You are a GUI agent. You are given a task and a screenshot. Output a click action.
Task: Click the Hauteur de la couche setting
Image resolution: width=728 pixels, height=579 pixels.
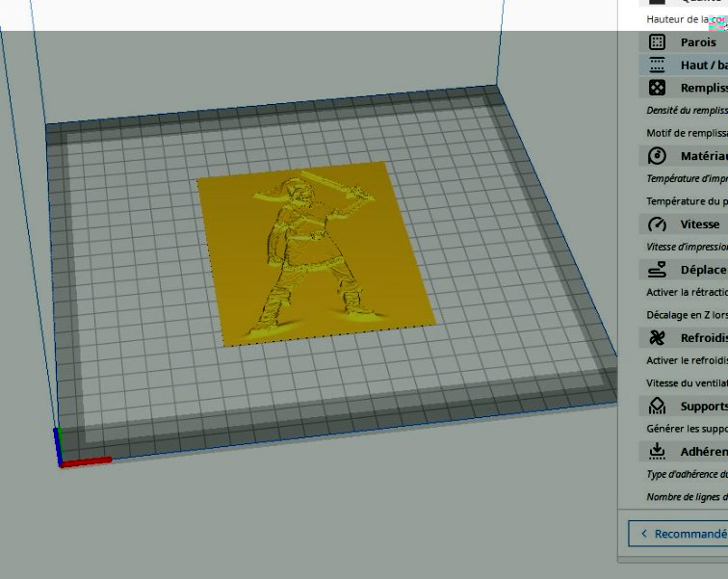coord(688,19)
